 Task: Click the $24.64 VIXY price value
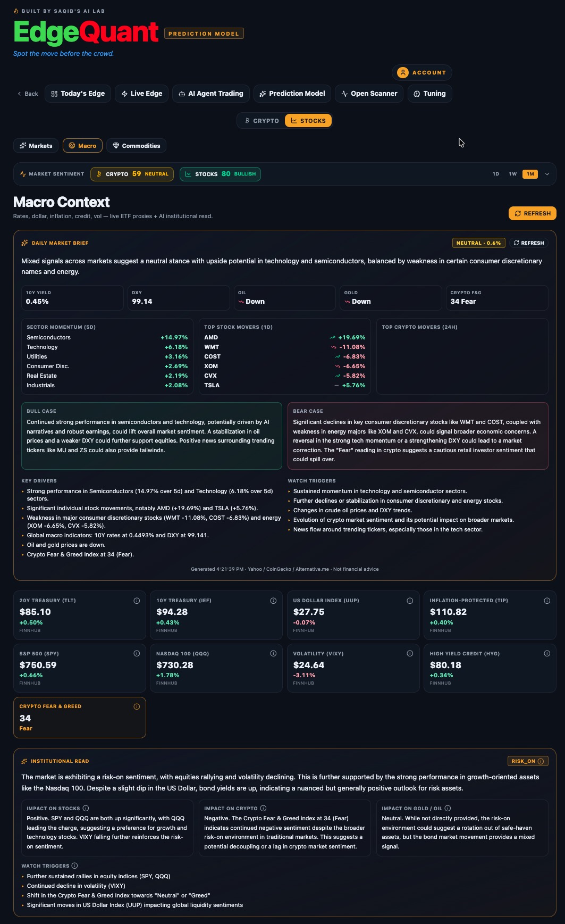pos(309,665)
